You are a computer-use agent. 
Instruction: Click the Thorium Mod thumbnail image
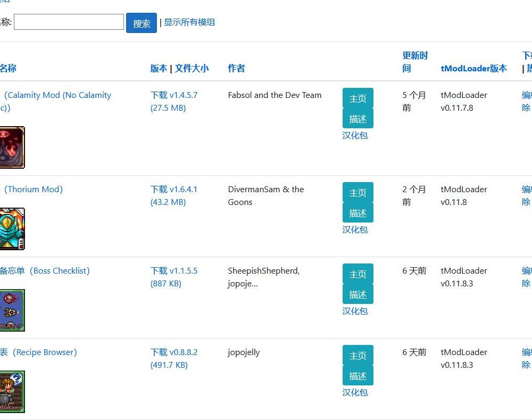12,228
